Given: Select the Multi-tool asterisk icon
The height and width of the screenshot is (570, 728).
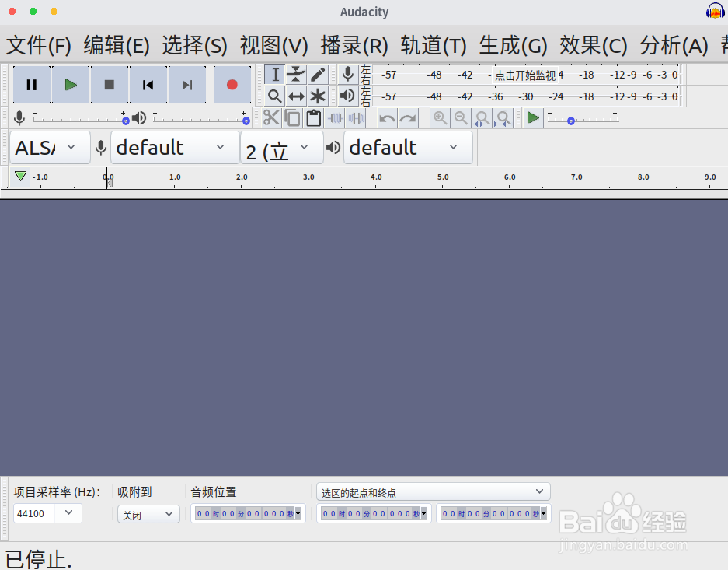Looking at the screenshot, I should coord(318,96).
